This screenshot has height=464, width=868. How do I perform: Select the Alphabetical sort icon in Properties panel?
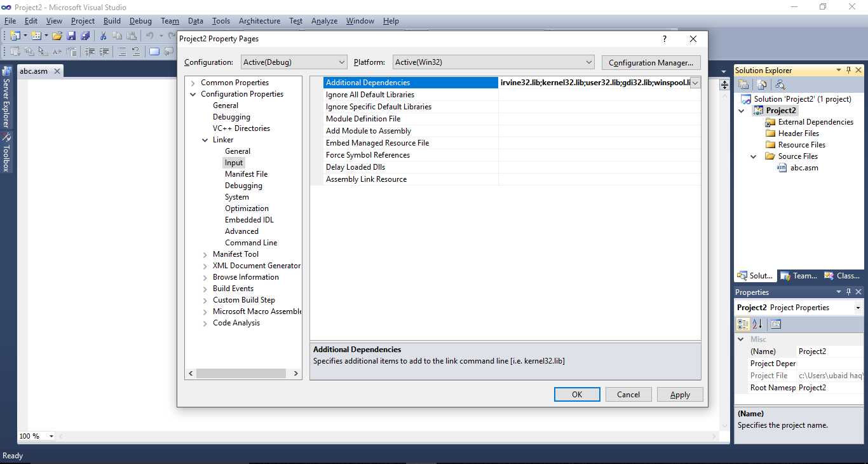(757, 324)
